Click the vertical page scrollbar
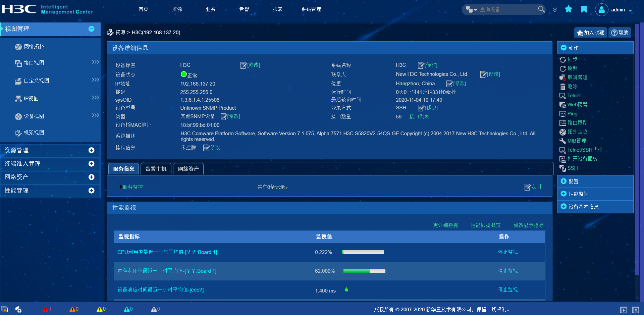 tap(637, 149)
